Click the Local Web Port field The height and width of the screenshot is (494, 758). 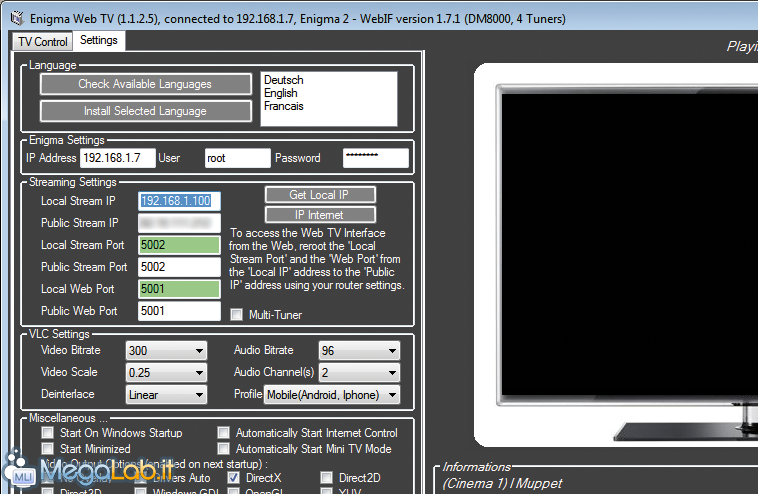tap(179, 289)
